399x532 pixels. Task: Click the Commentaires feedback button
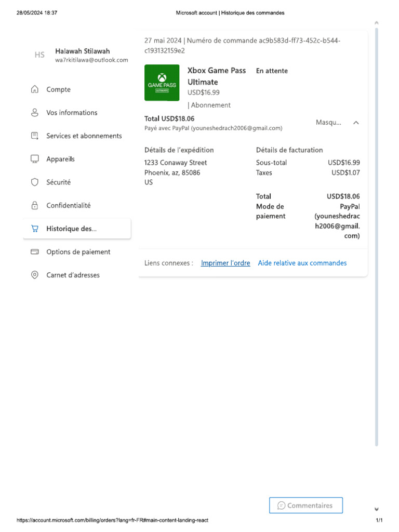(305, 505)
